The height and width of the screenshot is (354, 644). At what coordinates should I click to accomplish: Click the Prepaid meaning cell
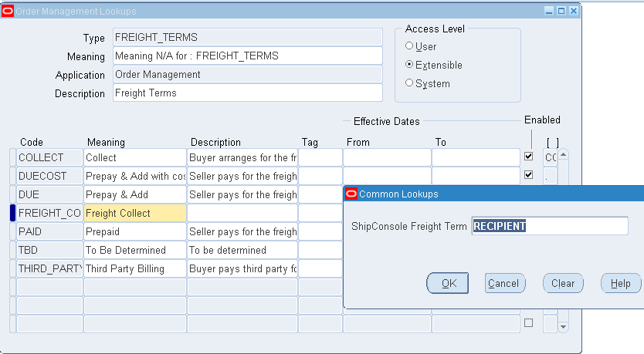click(135, 231)
